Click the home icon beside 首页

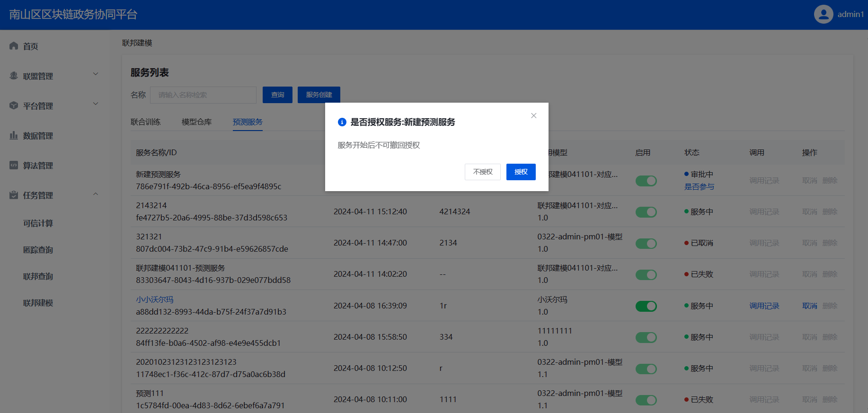tap(14, 46)
